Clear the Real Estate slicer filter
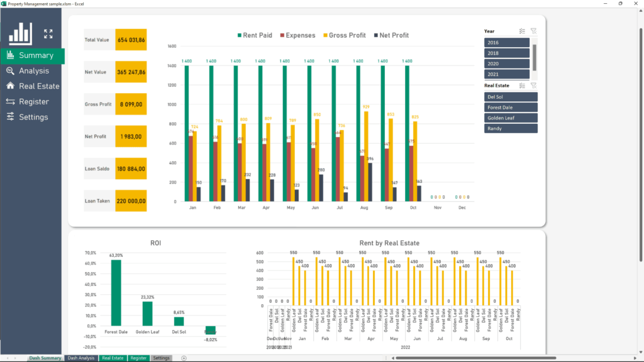Screen dimensions: 644x362 [x=533, y=85]
